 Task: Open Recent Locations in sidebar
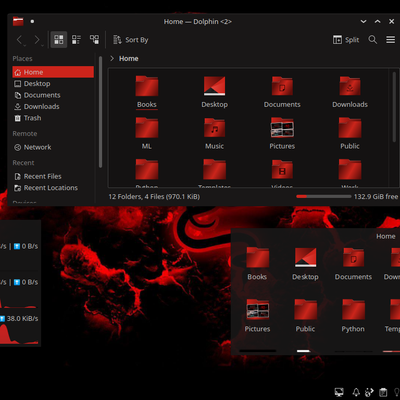[x=53, y=188]
